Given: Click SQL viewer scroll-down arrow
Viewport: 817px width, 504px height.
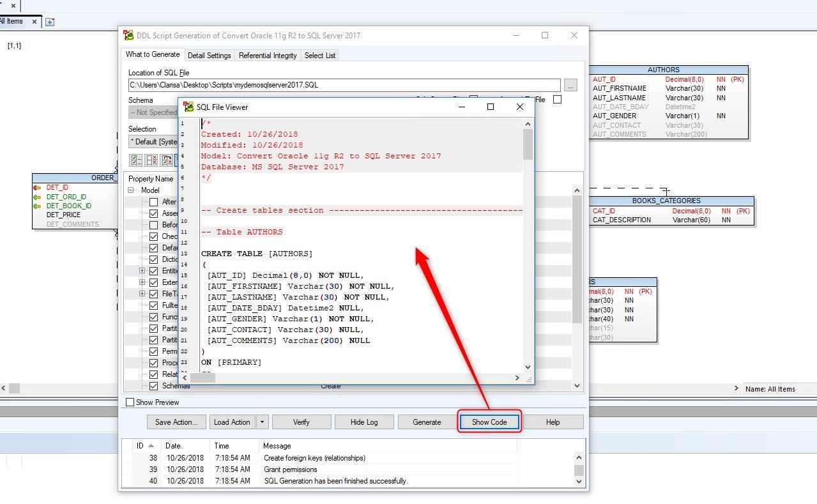Looking at the screenshot, I should (528, 367).
